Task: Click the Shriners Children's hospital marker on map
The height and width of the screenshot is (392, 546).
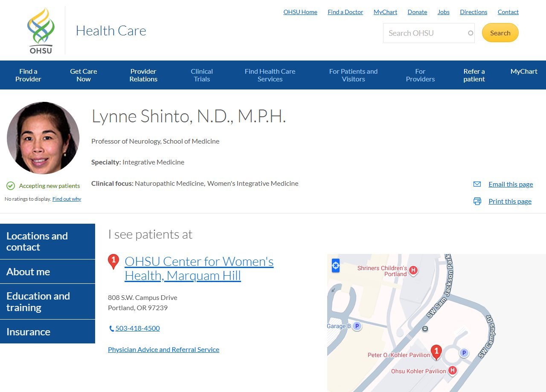Action: click(x=413, y=270)
